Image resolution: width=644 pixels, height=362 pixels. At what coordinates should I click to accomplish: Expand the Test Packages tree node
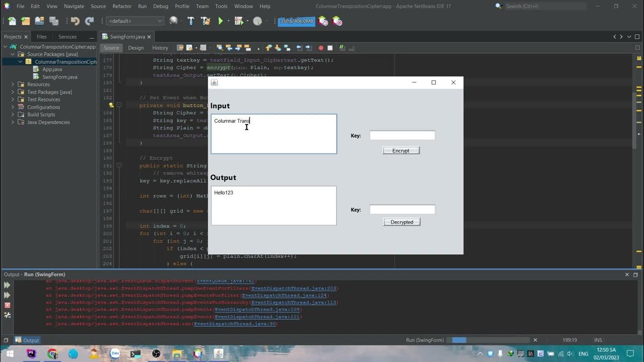pyautogui.click(x=13, y=92)
